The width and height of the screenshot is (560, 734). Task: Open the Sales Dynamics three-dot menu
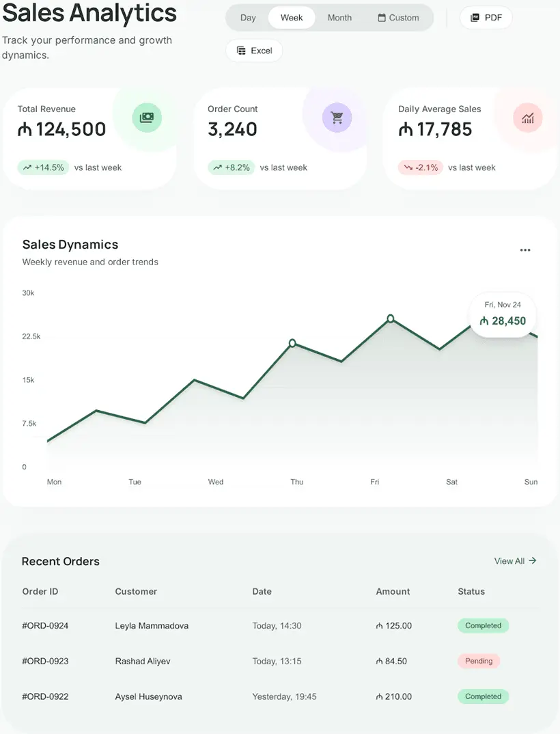[525, 250]
